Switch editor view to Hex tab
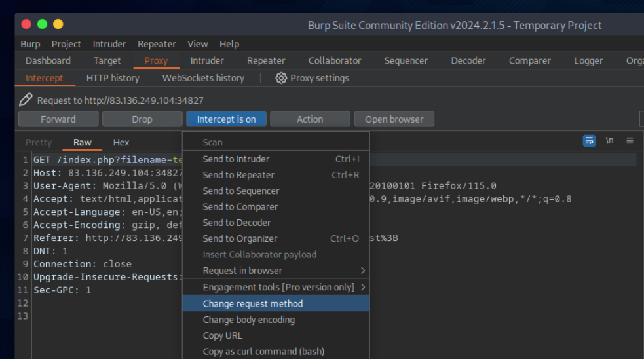Image resolution: width=644 pixels, height=359 pixels. point(121,142)
